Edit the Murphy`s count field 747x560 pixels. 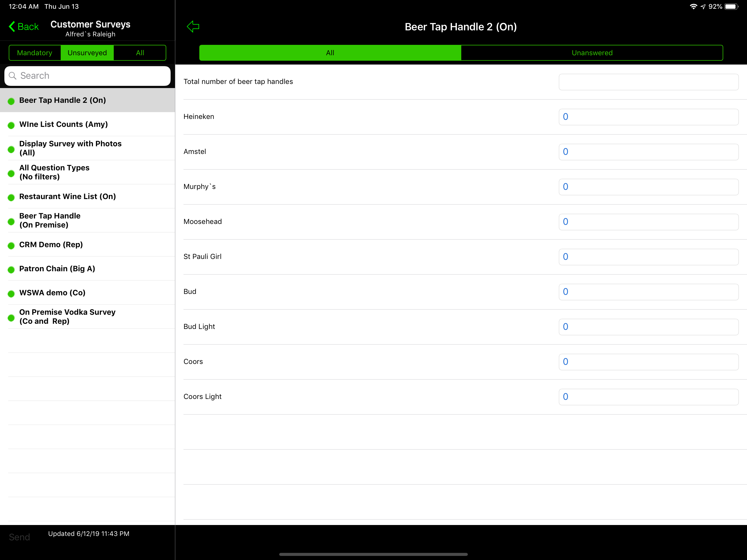(648, 187)
